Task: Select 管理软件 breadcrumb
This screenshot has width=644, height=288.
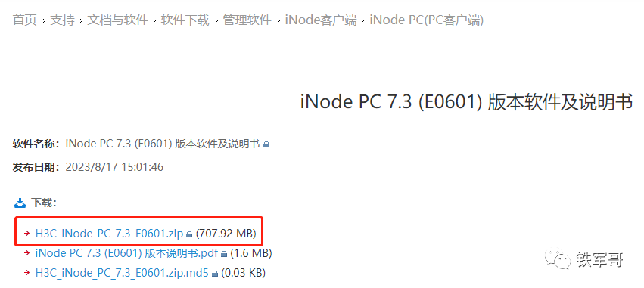Action: pyautogui.click(x=247, y=20)
